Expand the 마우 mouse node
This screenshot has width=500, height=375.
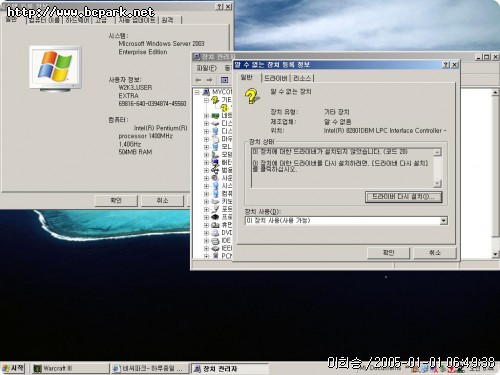pos(206,139)
